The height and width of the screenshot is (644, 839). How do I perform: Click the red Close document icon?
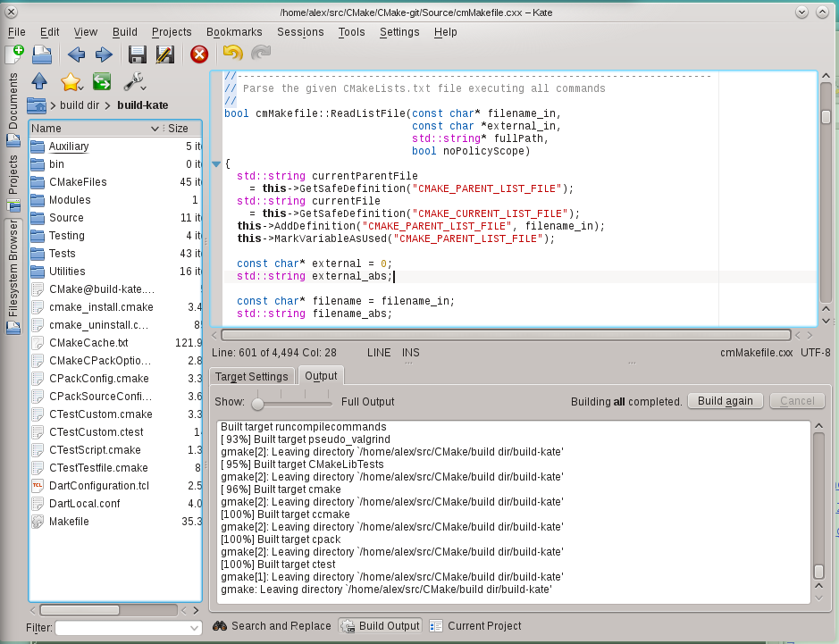pos(198,54)
